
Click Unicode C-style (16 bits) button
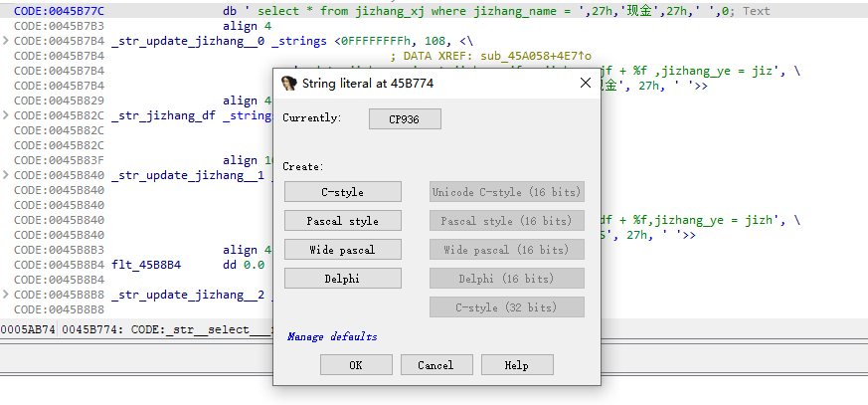coord(506,192)
